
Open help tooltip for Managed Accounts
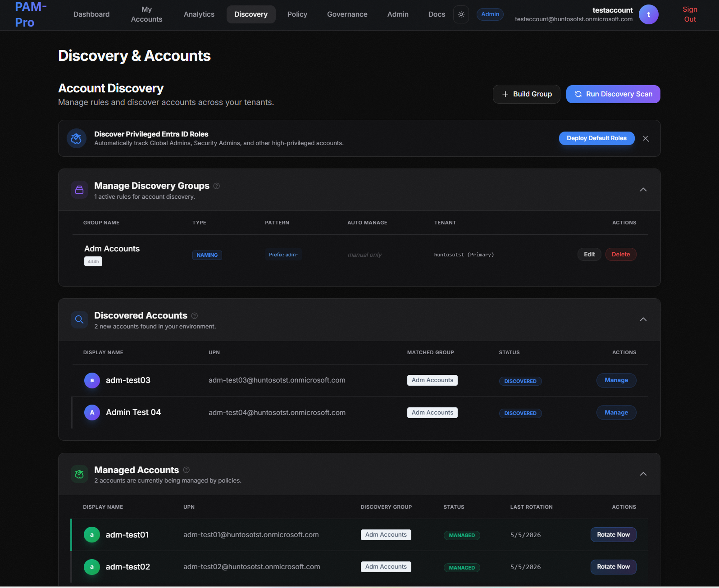pos(187,470)
